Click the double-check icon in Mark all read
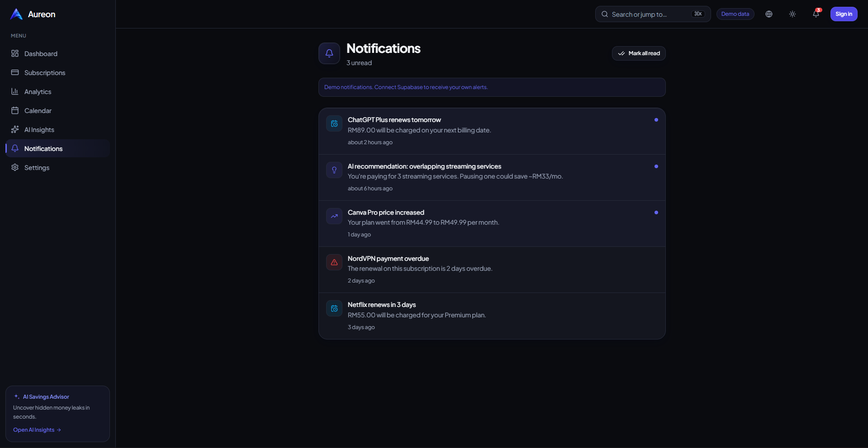Screen dimensions: 868x448 pyautogui.click(x=621, y=53)
